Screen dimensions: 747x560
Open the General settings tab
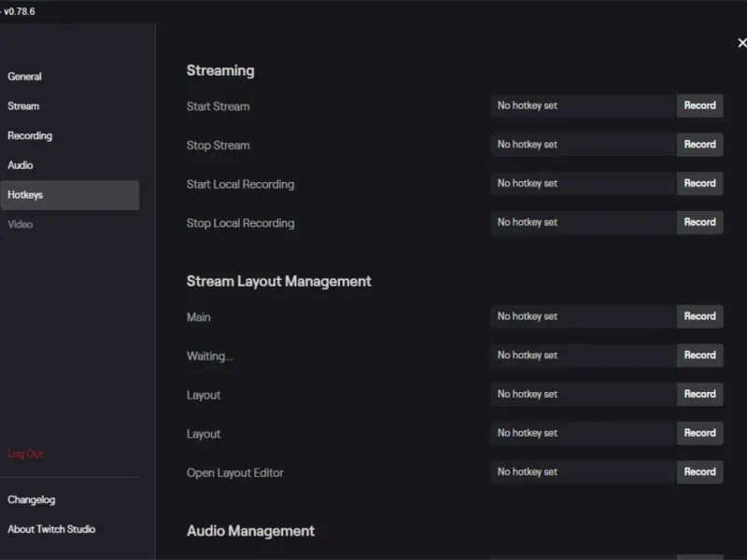tap(25, 77)
